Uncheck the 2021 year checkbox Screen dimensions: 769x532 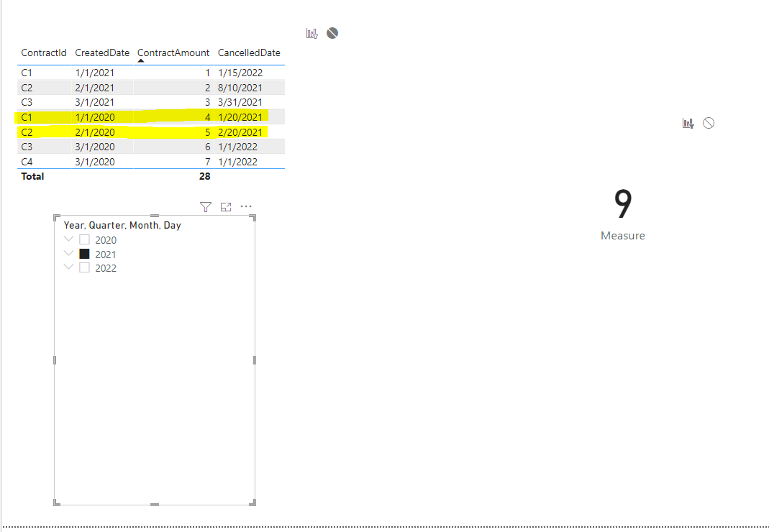[84, 254]
